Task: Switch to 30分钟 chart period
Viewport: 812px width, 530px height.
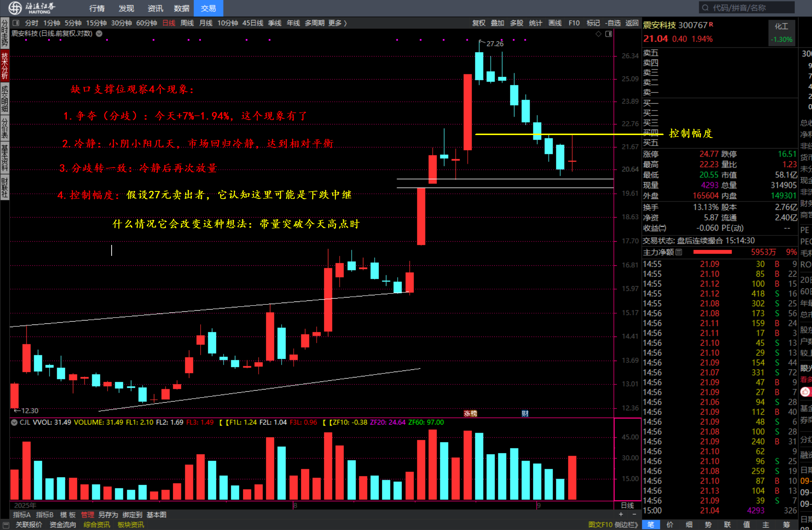Action: point(121,23)
